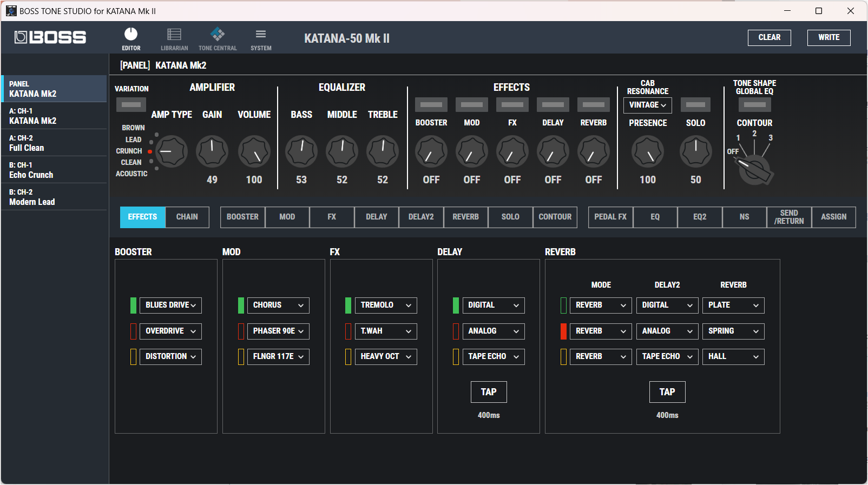Select green slot indicator beside Chorus
The width and height of the screenshot is (868, 485).
tap(241, 305)
